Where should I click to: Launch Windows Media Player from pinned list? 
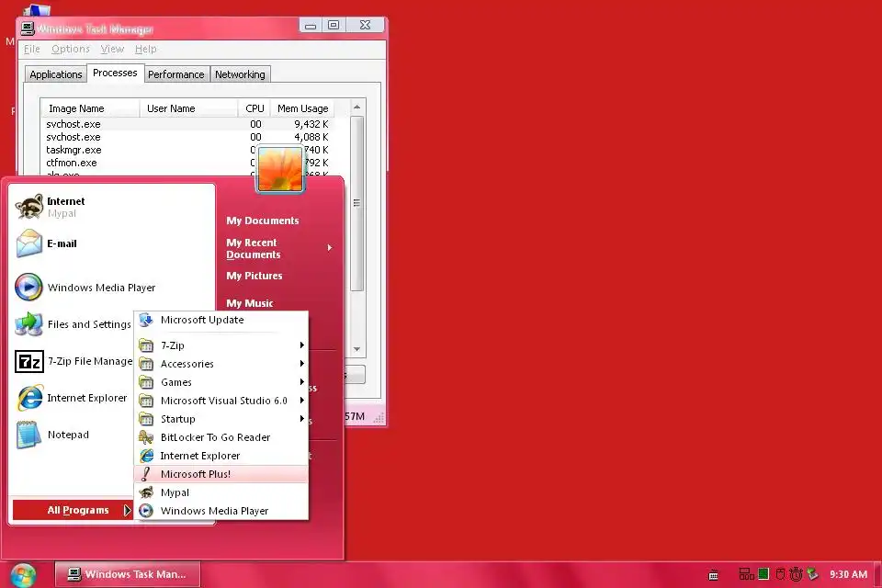pos(111,287)
